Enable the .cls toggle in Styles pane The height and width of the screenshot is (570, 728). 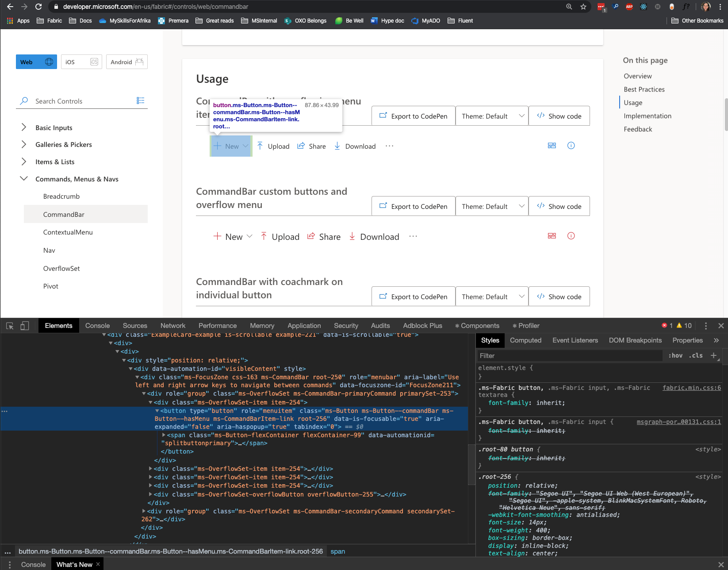click(696, 355)
